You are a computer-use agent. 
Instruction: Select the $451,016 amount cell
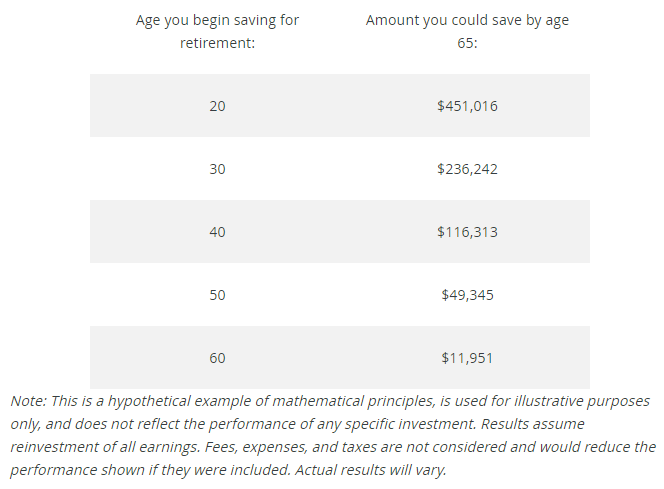coord(467,106)
